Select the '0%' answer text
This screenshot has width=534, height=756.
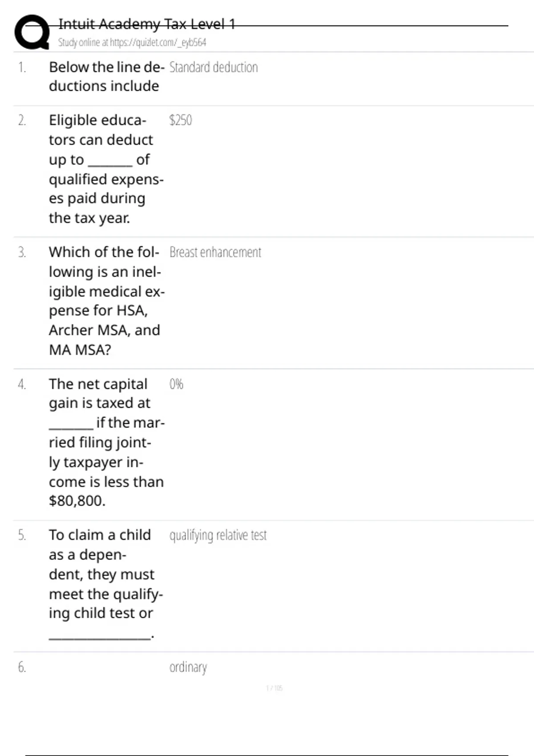(176, 384)
